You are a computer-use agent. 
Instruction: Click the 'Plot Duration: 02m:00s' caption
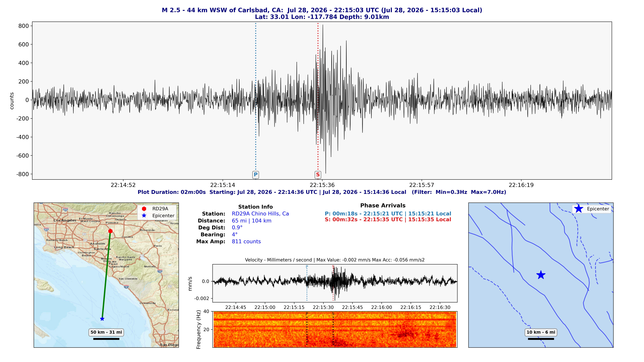pyautogui.click(x=322, y=192)
